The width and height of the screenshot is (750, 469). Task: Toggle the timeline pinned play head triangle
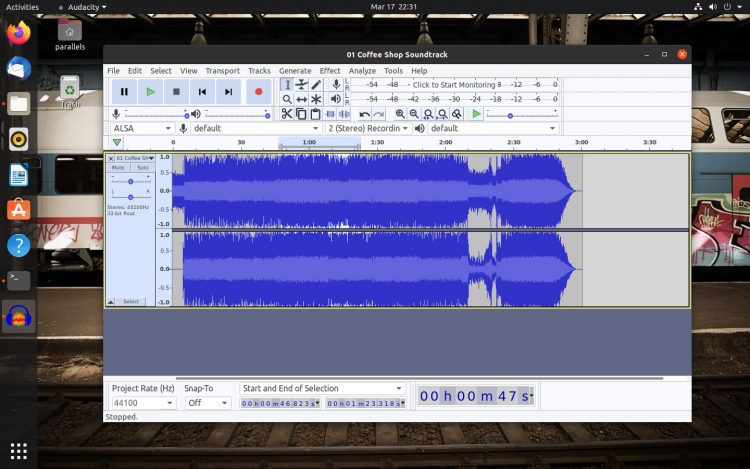tap(117, 142)
